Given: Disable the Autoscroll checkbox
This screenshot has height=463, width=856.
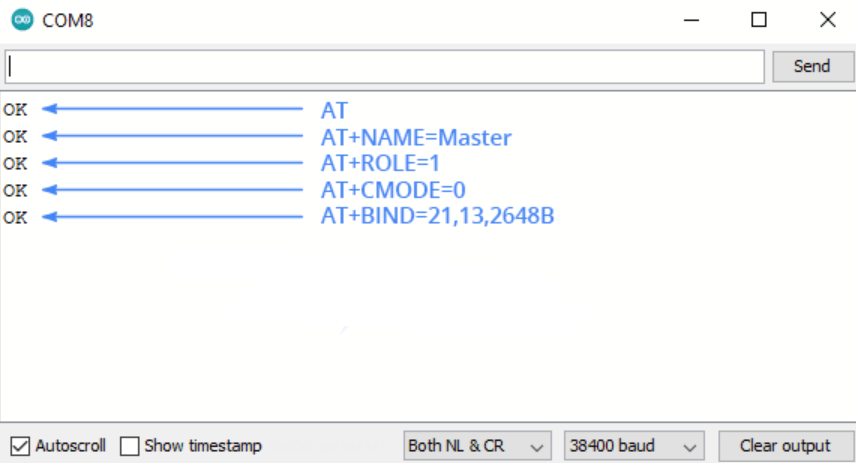Looking at the screenshot, I should (20, 446).
